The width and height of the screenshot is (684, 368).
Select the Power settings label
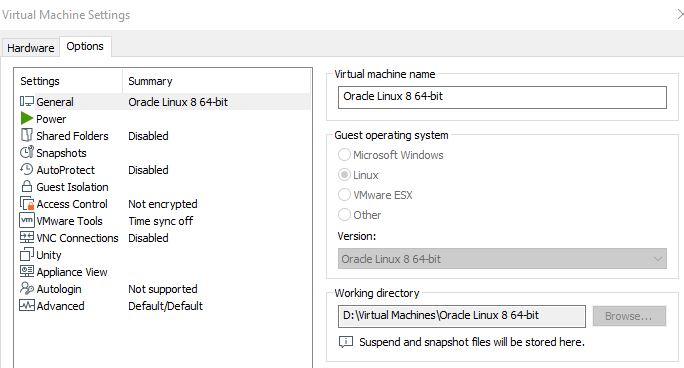(51, 119)
